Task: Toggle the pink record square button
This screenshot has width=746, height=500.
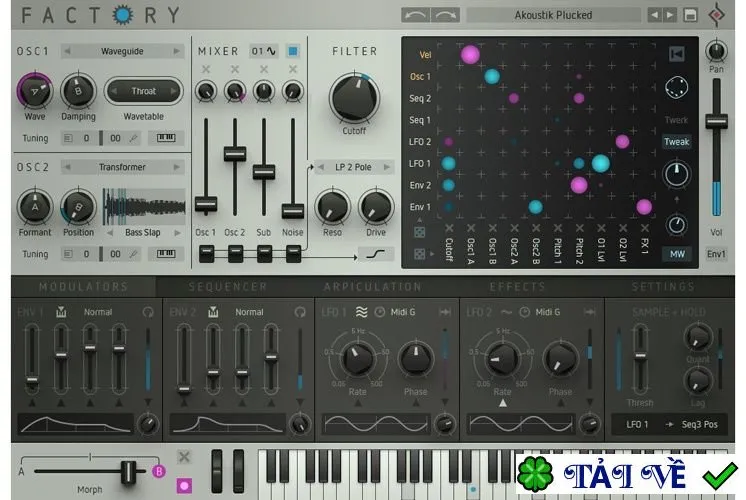Action: coord(184,486)
